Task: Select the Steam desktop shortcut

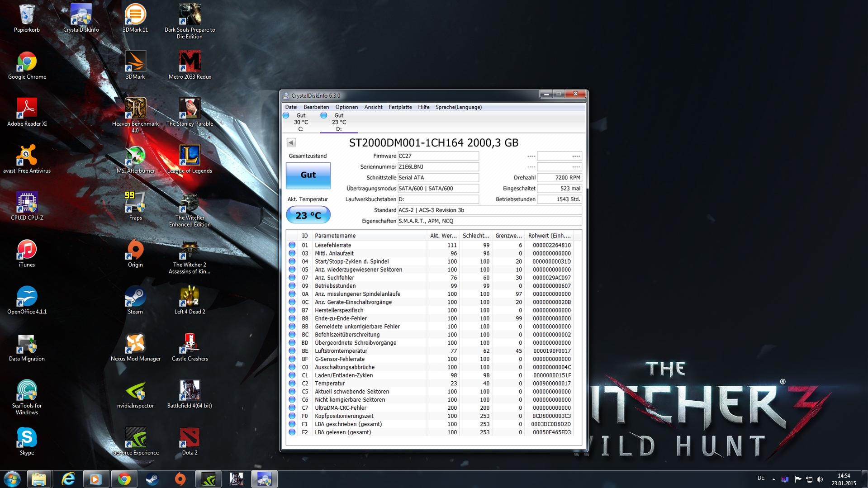Action: coord(135,301)
